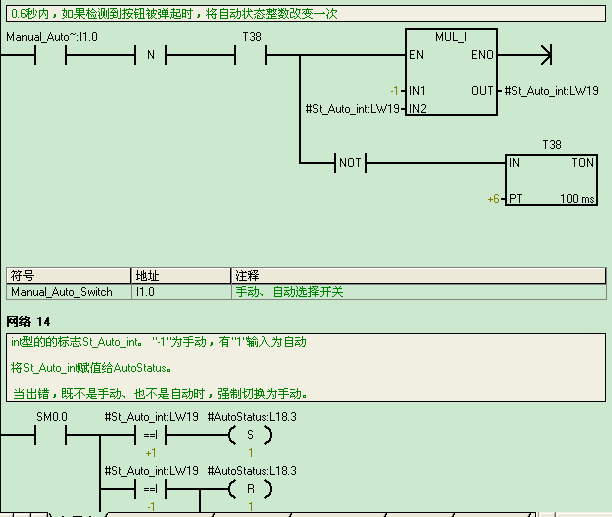This screenshot has height=517, width=612.
Task: Select the Manual_Auto~:I1.0 normally open contact
Action: click(50, 55)
